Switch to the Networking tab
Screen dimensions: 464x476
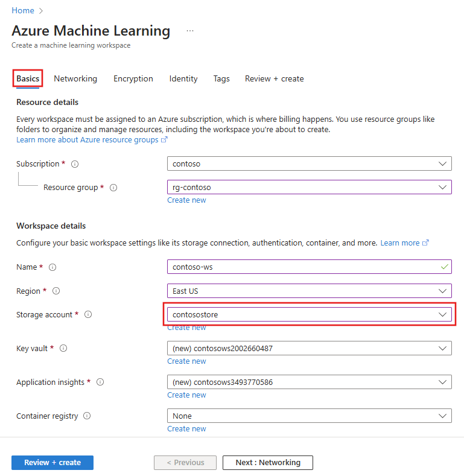tap(75, 78)
